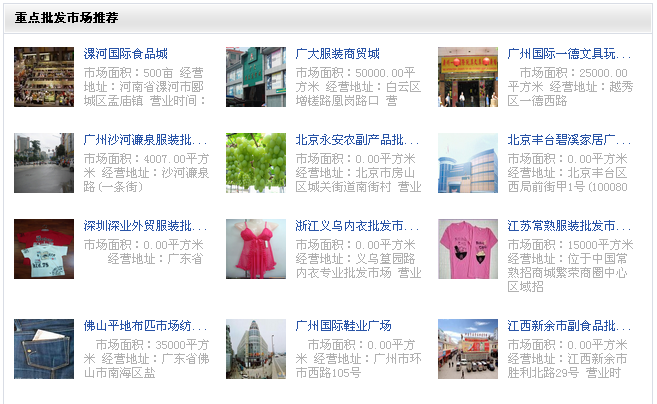Image resolution: width=657 pixels, height=404 pixels.
Task: Click the green grapes thumbnail for 北京永安
Action: click(x=256, y=163)
